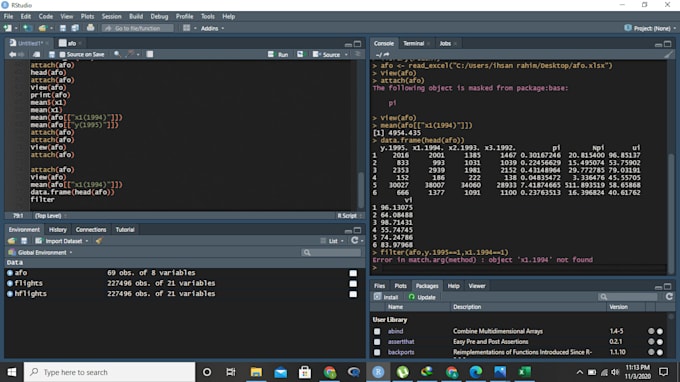Click the load workspace icon in Environment pane
This screenshot has height=382, width=680.
click(x=12, y=241)
